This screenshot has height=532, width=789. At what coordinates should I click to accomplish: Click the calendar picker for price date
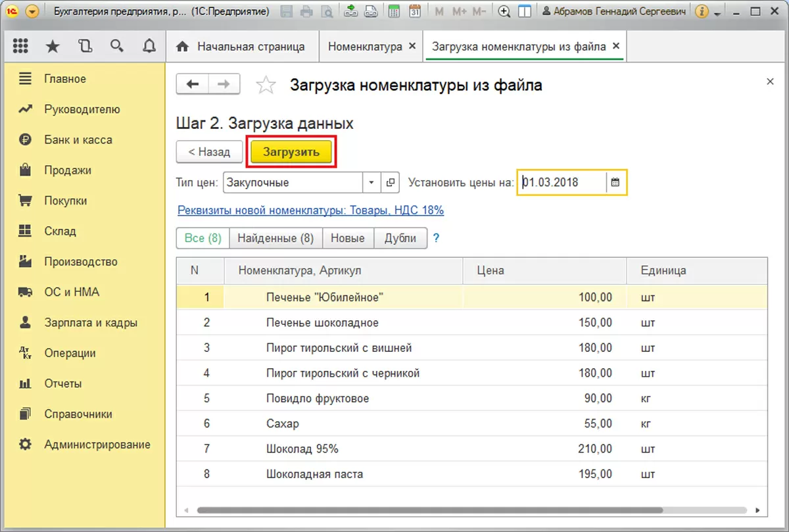(x=615, y=183)
